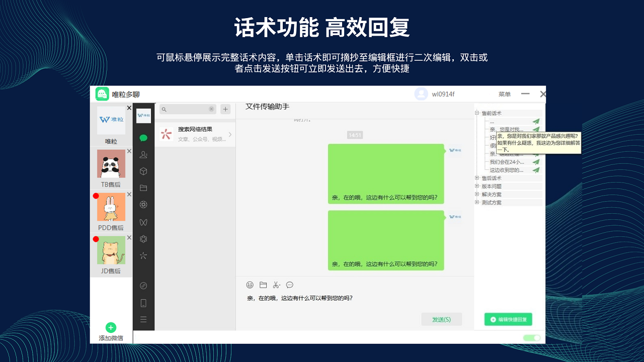Open the 搜索网络结果 chevron arrow

[230, 134]
